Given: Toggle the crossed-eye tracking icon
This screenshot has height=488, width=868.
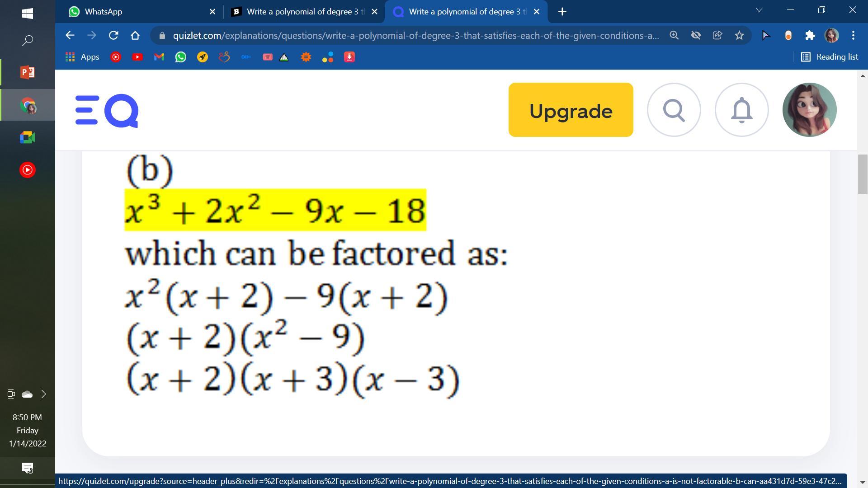Looking at the screenshot, I should [696, 35].
